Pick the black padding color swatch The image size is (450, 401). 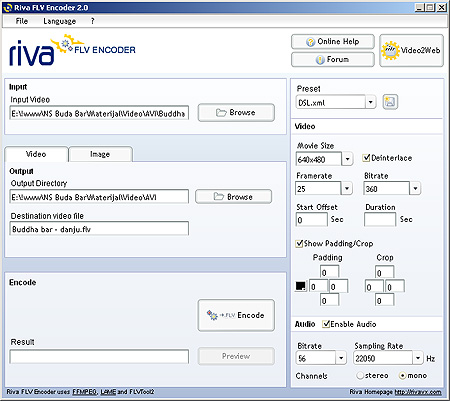pos(300,286)
